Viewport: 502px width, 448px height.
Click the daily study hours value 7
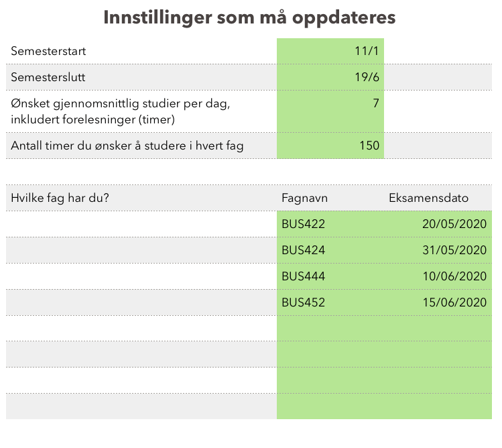point(330,111)
